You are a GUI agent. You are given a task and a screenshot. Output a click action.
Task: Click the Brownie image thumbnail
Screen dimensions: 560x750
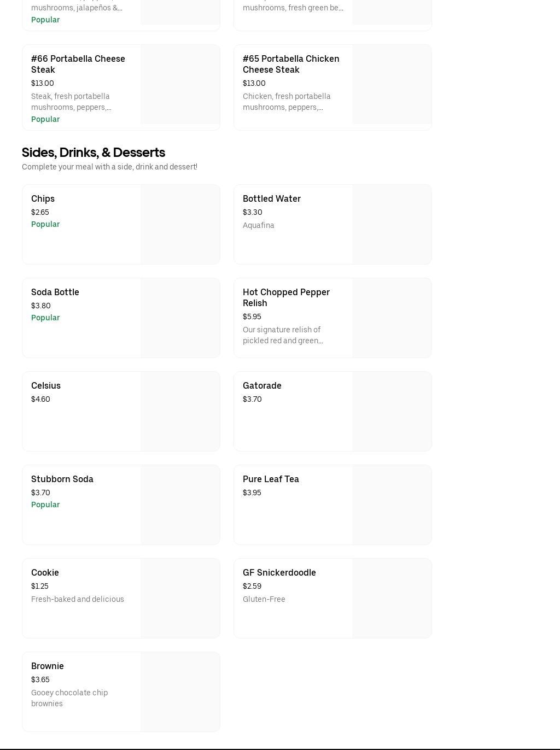click(180, 692)
